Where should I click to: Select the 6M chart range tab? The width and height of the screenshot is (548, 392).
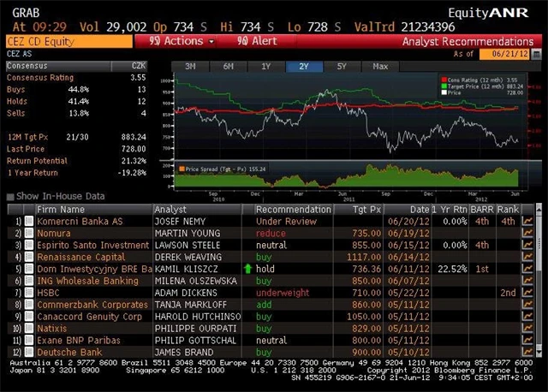coord(229,67)
